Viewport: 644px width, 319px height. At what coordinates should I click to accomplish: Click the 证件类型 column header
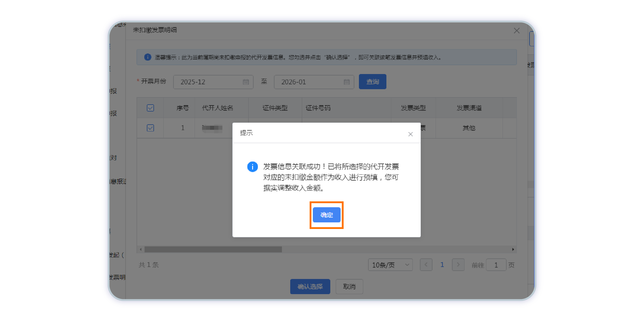275,108
